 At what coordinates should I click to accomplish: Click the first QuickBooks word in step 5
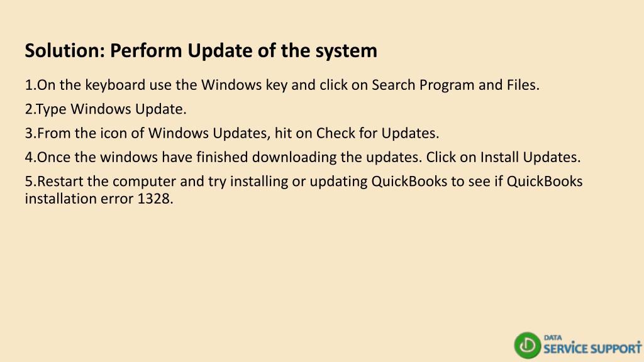(x=409, y=182)
